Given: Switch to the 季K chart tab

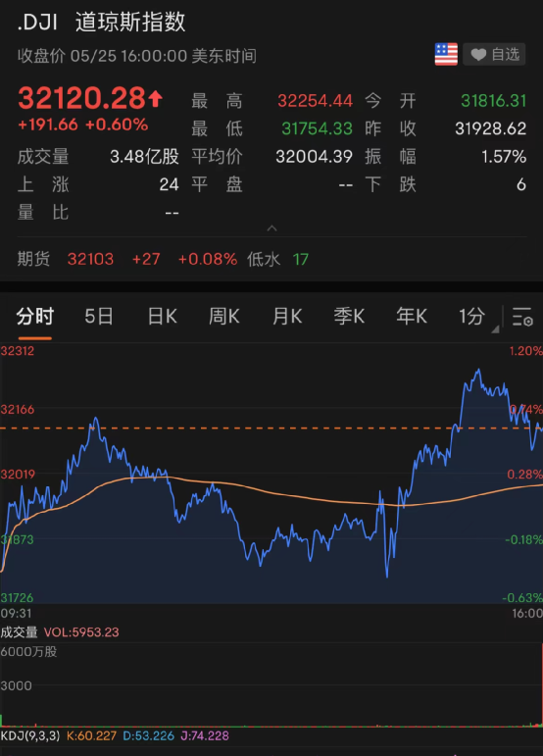Looking at the screenshot, I should pos(349,317).
